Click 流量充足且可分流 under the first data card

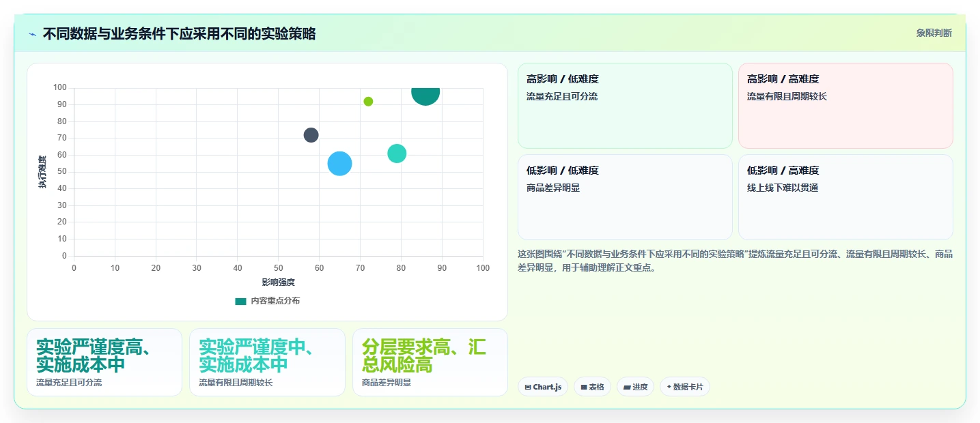click(x=69, y=383)
